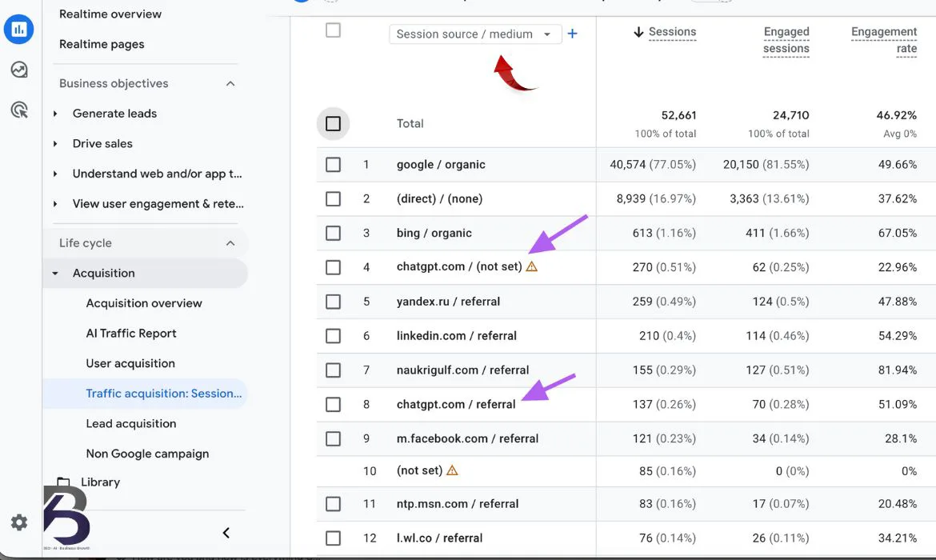Viewport: 936px width, 560px height.
Task: Select Realtime overview in the sidebar
Action: [x=110, y=14]
